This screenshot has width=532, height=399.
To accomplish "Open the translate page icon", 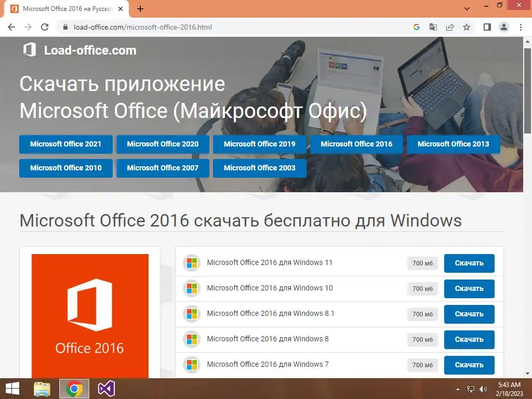I will [433, 27].
